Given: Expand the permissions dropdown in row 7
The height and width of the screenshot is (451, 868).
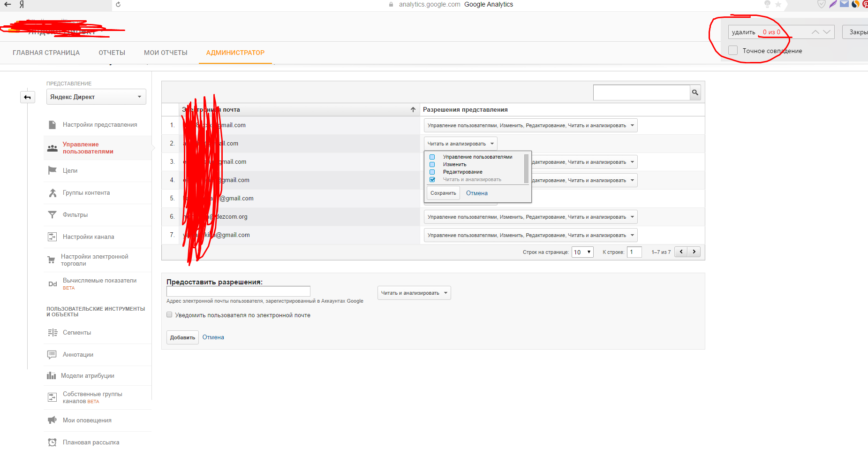Looking at the screenshot, I should (530, 236).
